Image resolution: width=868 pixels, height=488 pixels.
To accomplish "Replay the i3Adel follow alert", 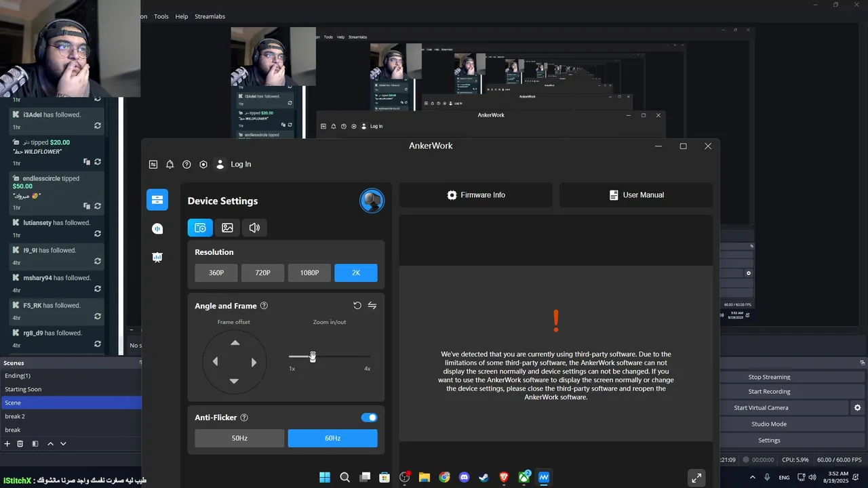I will [98, 126].
